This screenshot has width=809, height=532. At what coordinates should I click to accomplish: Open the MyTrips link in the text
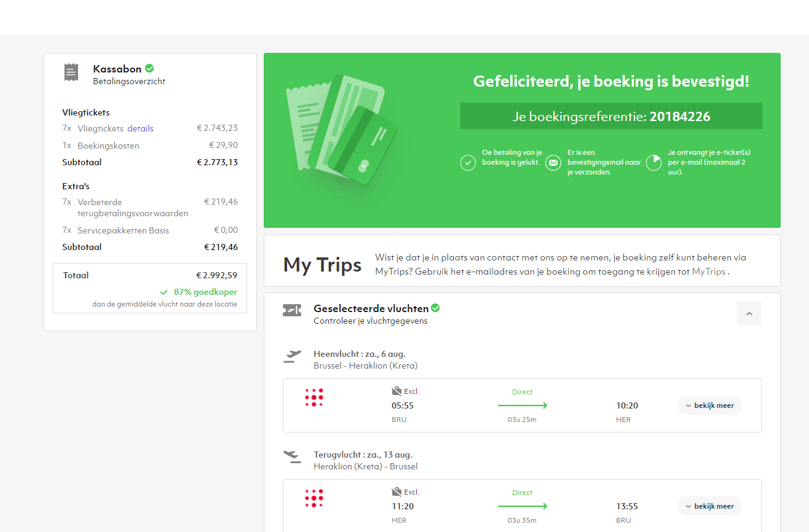708,271
